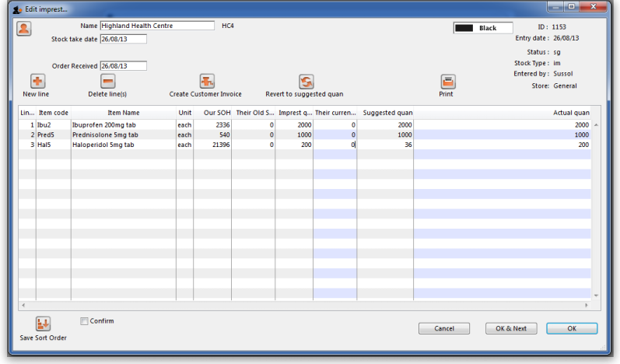The height and width of the screenshot is (364, 620).
Task: Click Revert to suggested quan icon
Action: [305, 82]
